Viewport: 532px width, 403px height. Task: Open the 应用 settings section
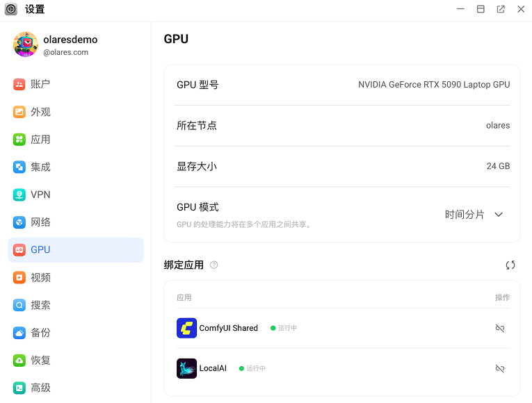click(75, 139)
